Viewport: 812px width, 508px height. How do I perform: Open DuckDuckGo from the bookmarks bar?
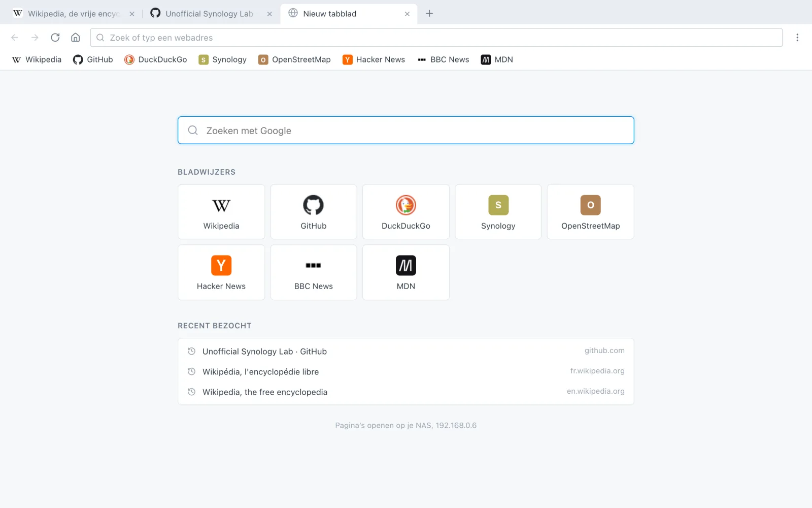(x=156, y=60)
